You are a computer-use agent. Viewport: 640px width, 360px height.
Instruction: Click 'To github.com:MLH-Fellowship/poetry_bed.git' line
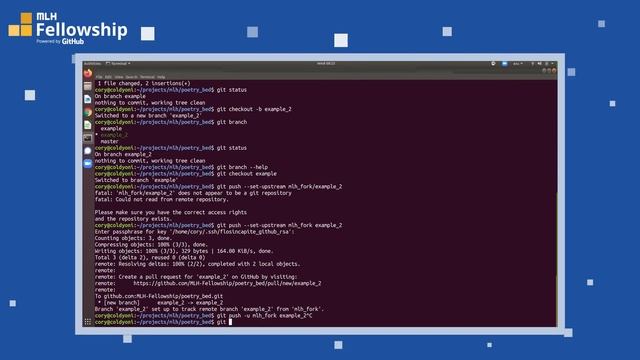click(159, 296)
